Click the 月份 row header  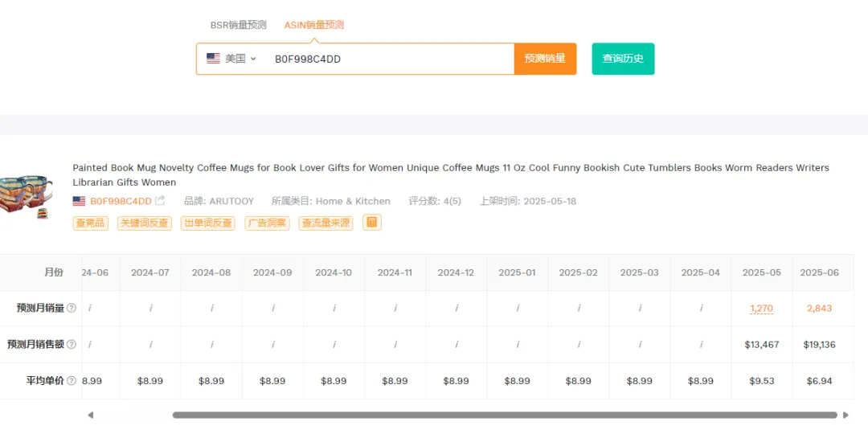point(54,272)
